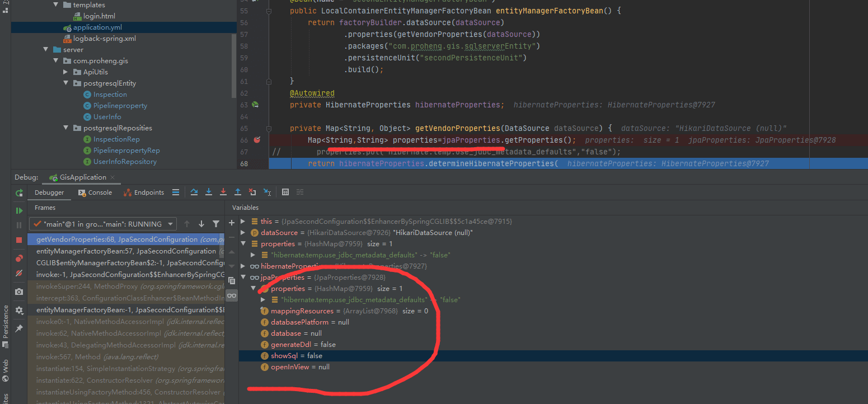Toggle the breakpoint on line 66
This screenshot has width=868, height=404.
tap(257, 140)
